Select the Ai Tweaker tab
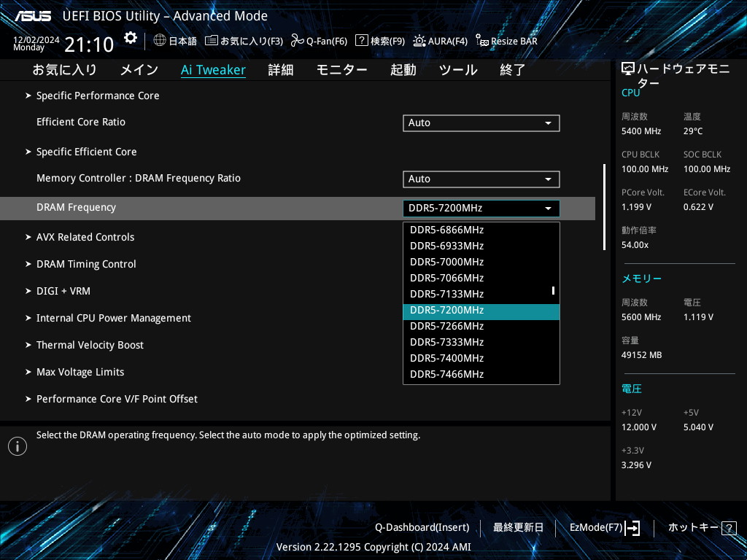The width and height of the screenshot is (747, 560). click(214, 70)
